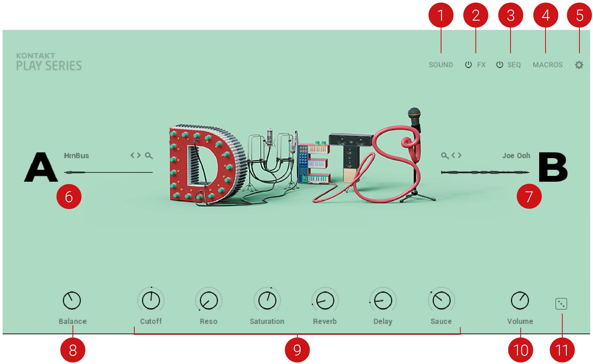Switch to the SOUND tab
Image resolution: width=593 pixels, height=364 pixels.
[441, 65]
